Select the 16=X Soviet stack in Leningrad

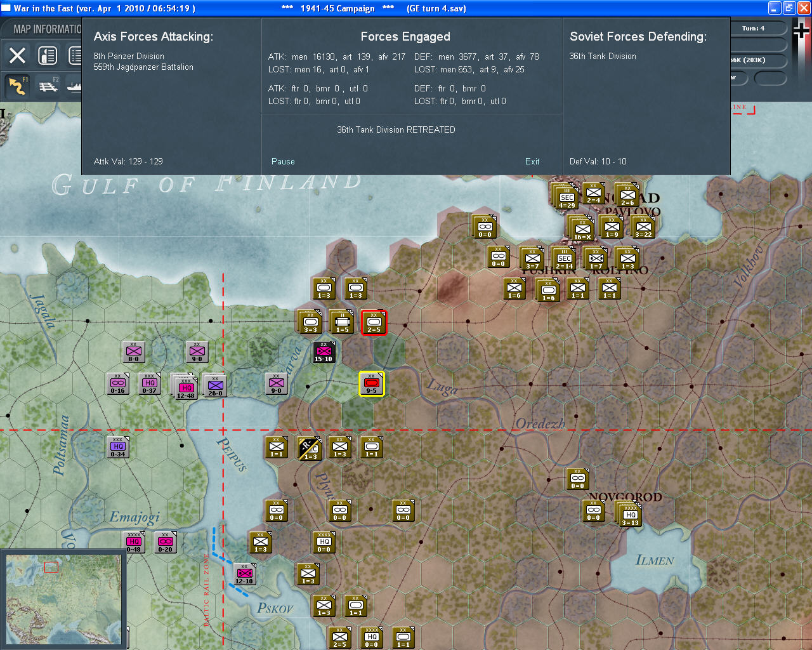tap(581, 229)
